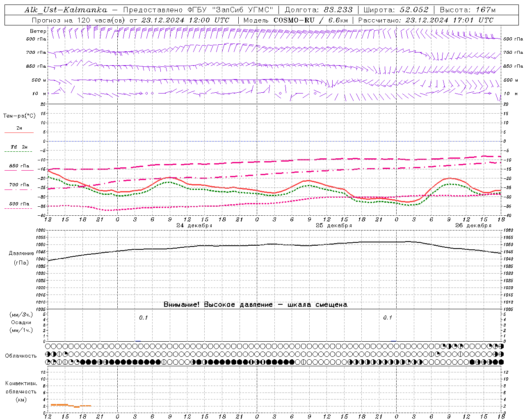The width and height of the screenshot is (525, 420).
Task: Click 'Прогноз на 120 часа(ов)' forecast header
Action: point(79,20)
